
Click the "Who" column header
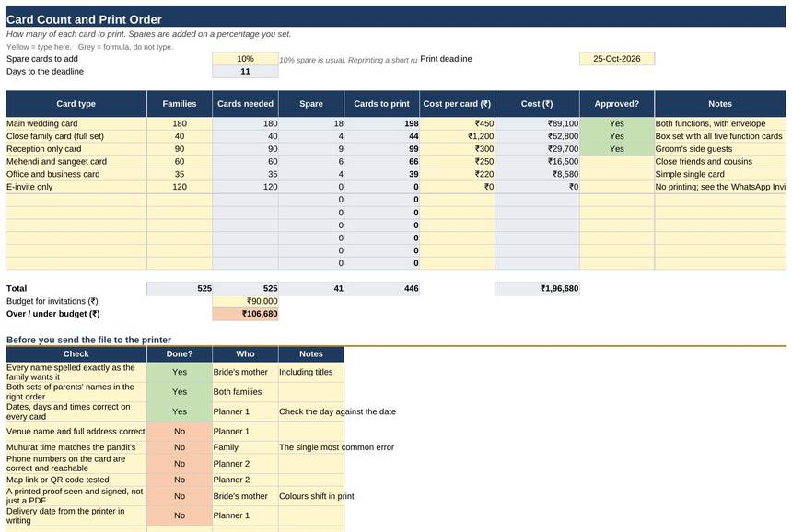click(245, 353)
